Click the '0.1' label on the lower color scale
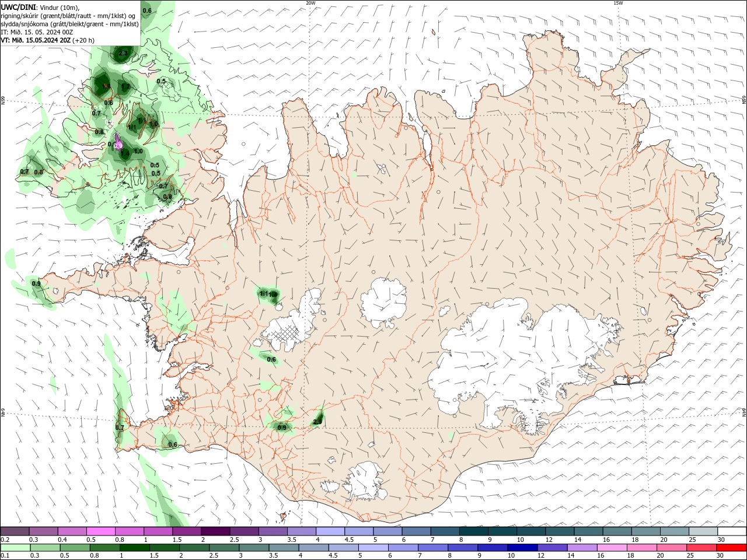The height and width of the screenshot is (560, 747). click(x=5, y=555)
